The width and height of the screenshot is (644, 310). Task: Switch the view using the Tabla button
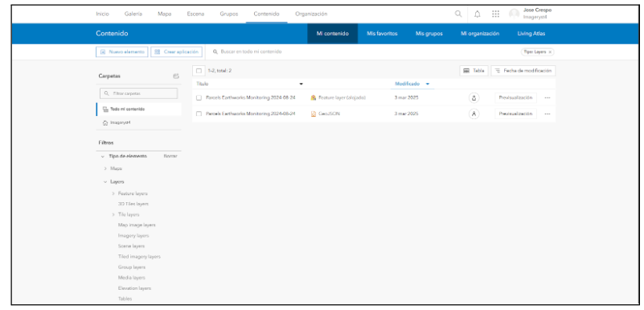[474, 71]
